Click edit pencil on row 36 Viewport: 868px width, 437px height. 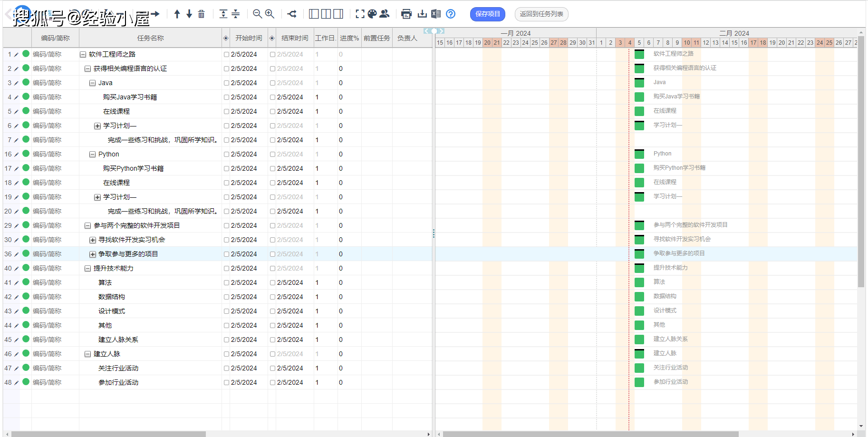(16, 254)
